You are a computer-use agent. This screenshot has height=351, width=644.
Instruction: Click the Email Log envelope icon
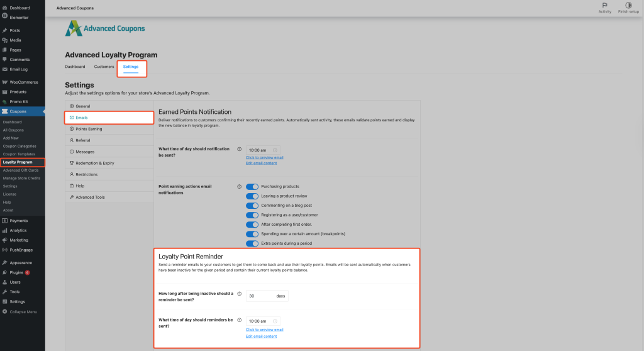click(5, 69)
